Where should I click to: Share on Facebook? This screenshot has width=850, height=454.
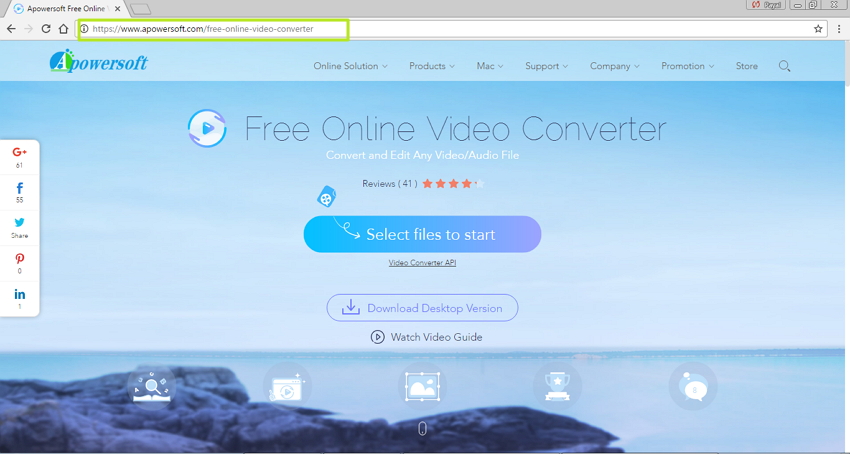(20, 193)
